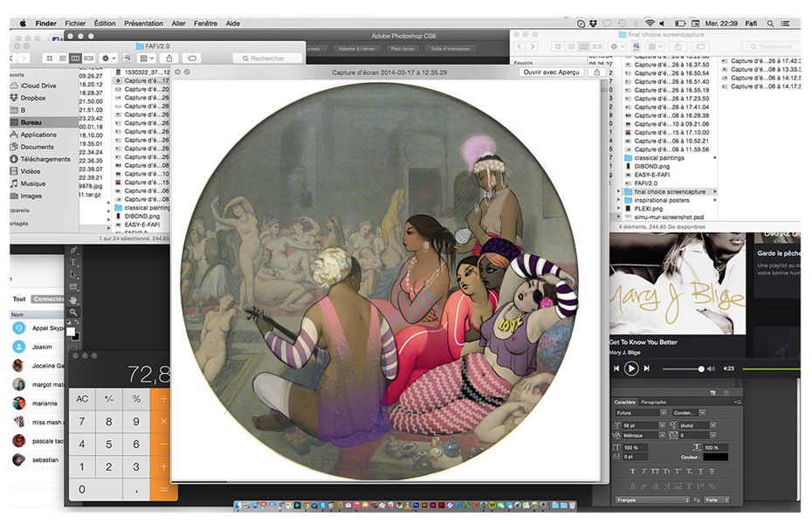The image size is (812, 524).
Task: Toggle small caps in Caractère panel
Action: point(666,472)
